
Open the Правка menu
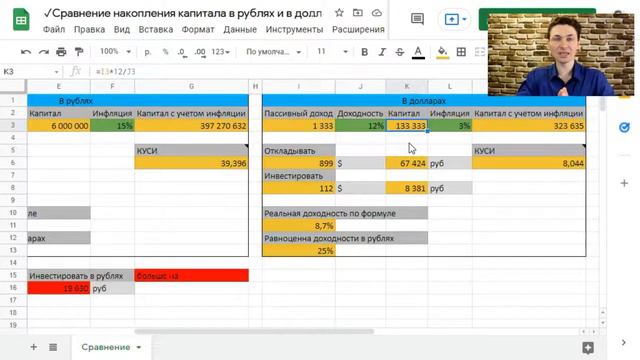(x=89, y=29)
